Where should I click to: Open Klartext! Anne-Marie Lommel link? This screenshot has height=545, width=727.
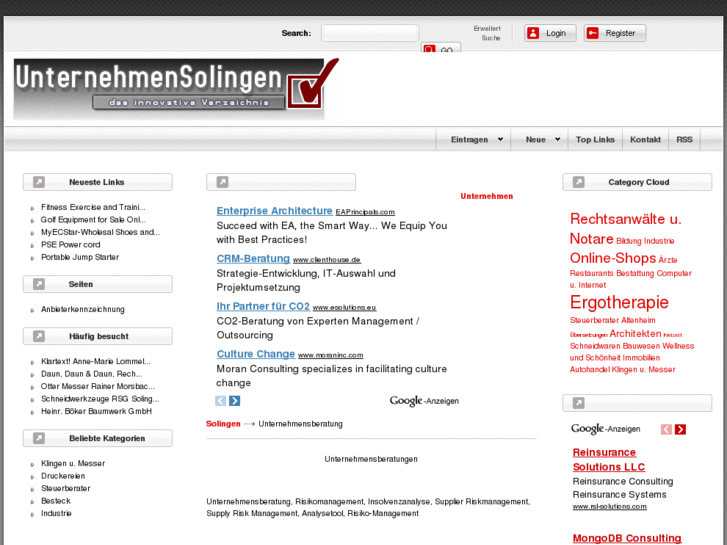(96, 361)
